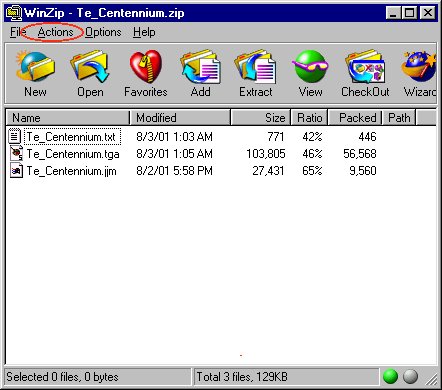
Task: Click the 8/3/01 1:05 AM date
Action: pos(174,154)
